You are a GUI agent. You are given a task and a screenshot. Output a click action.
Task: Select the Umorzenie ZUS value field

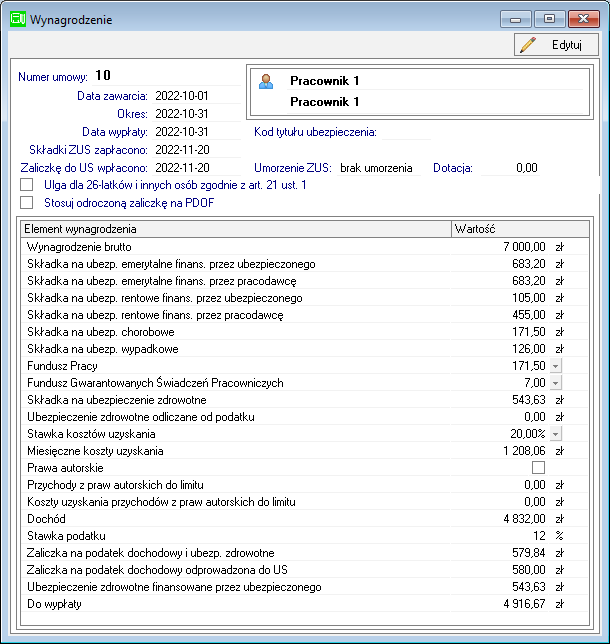pos(379,168)
